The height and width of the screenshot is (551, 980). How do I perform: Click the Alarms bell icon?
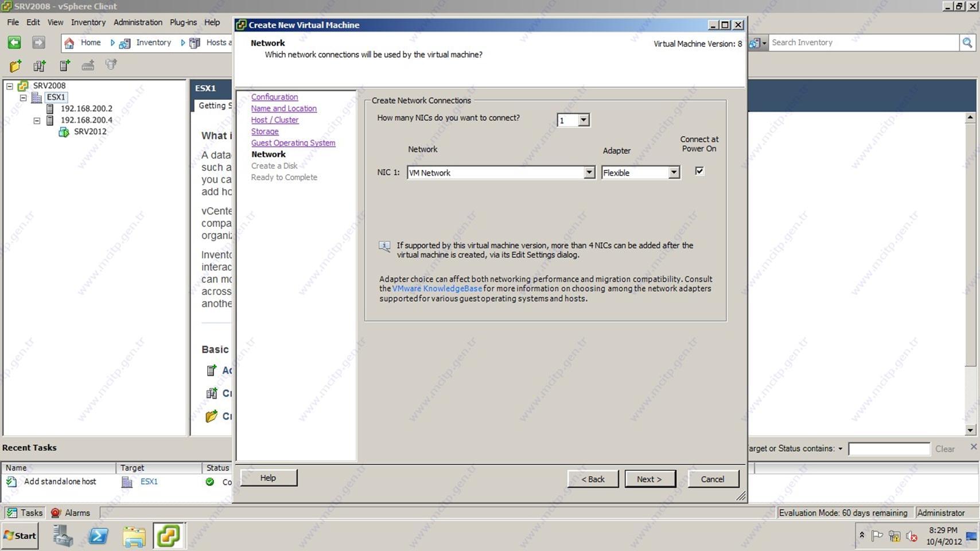point(56,513)
